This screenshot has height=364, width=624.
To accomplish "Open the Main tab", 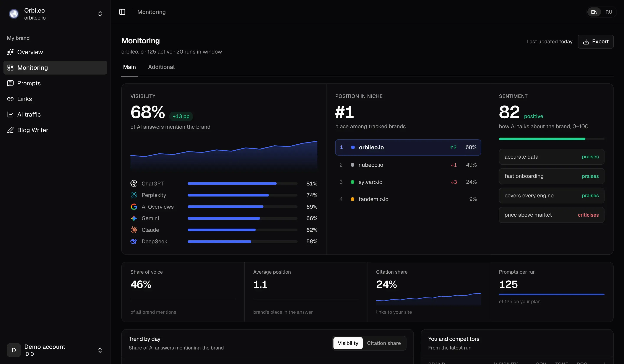I will coord(130,67).
